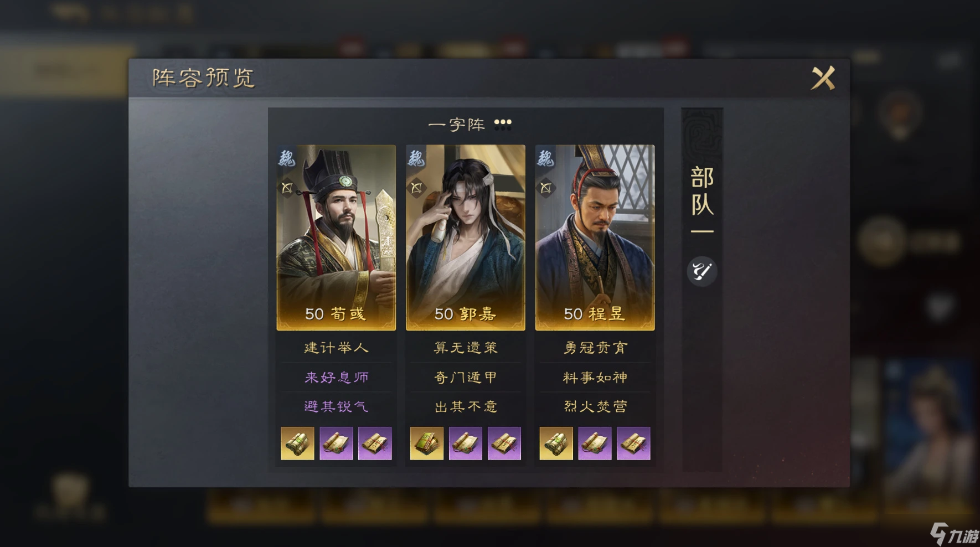Click 荀彧's last purple scroll icon
The width and height of the screenshot is (980, 547).
pos(375,443)
